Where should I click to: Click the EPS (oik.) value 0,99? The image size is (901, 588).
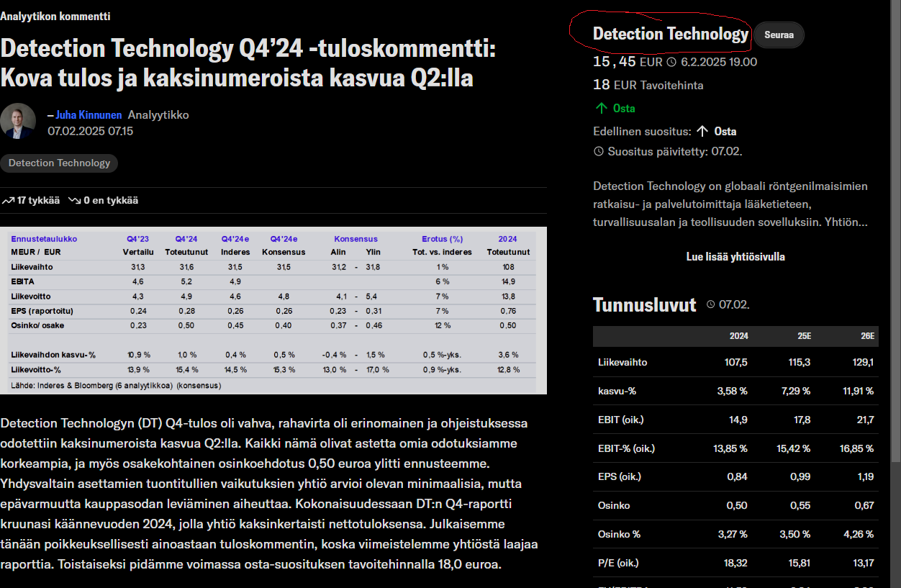point(801,476)
